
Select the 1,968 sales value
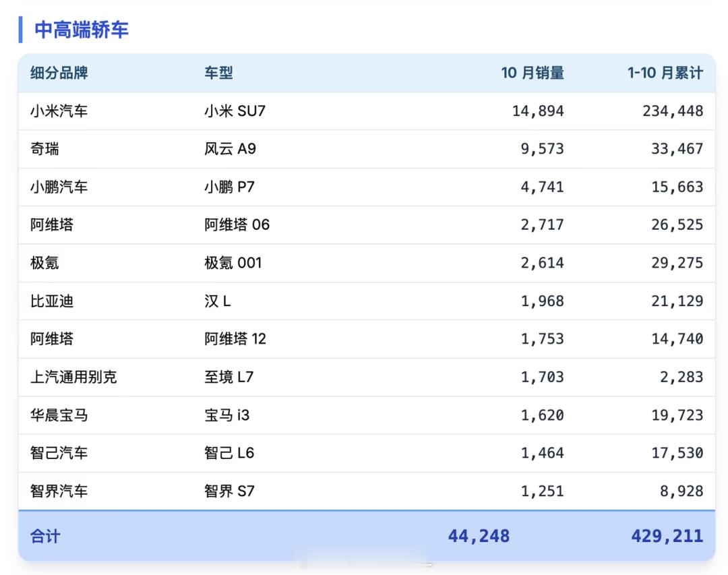tap(542, 301)
